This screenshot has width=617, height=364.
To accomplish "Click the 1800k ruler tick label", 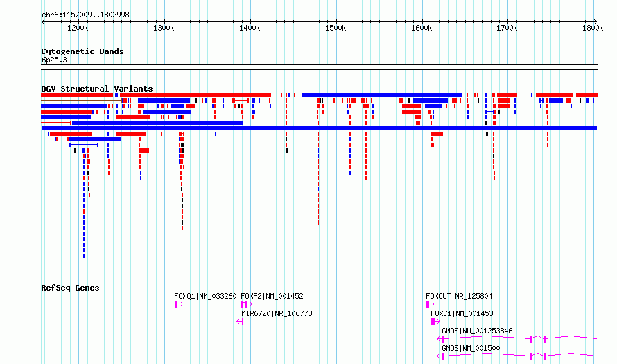I will click(x=593, y=28).
